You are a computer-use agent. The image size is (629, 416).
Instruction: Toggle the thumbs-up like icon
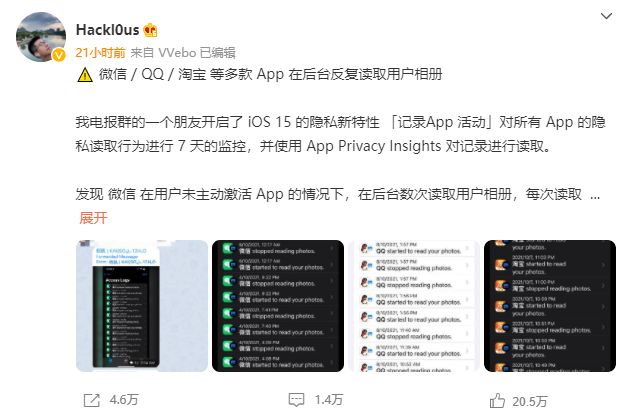(497, 400)
